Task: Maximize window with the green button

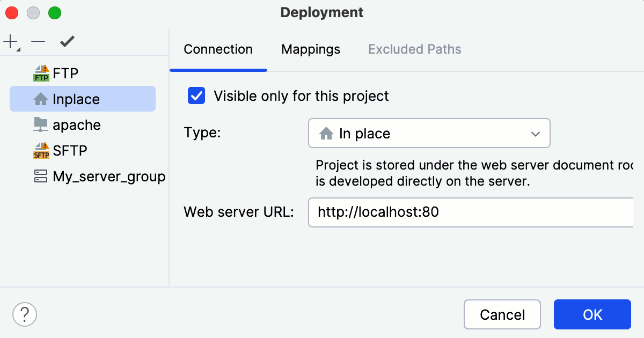Action: click(x=55, y=13)
